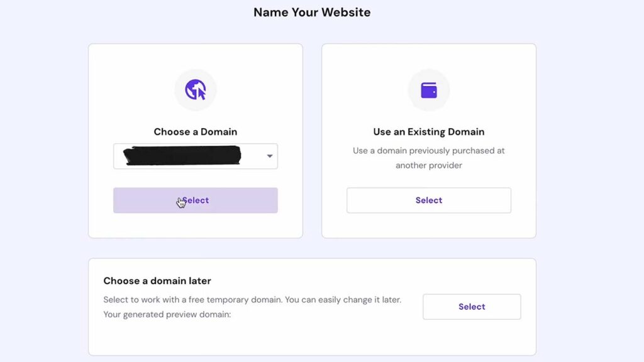The image size is (644, 362).
Task: Click the Choose a domain later card
Action: coord(312,307)
